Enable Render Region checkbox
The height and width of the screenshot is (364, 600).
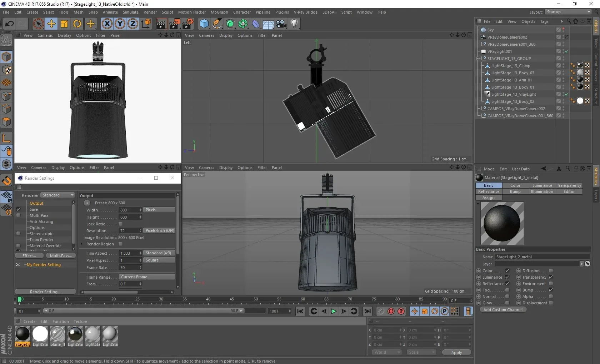tap(120, 244)
